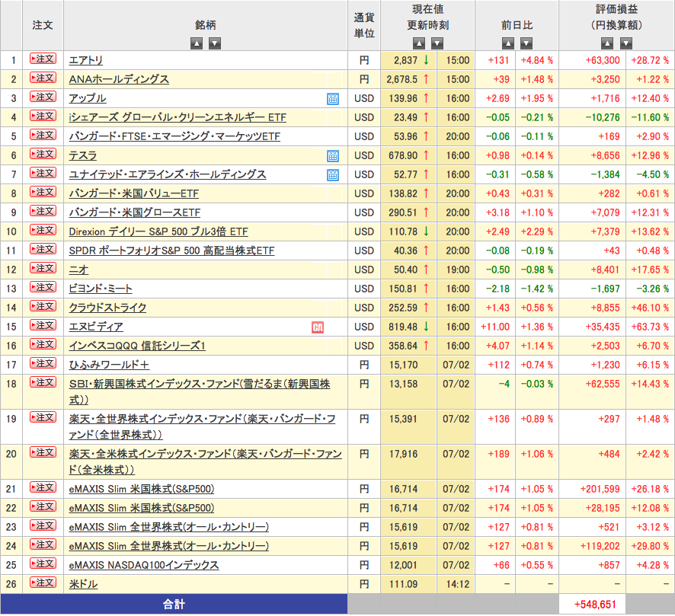Open クラウドストライク stock link
Screen dimensions: 675x616
pyautogui.click(x=107, y=308)
